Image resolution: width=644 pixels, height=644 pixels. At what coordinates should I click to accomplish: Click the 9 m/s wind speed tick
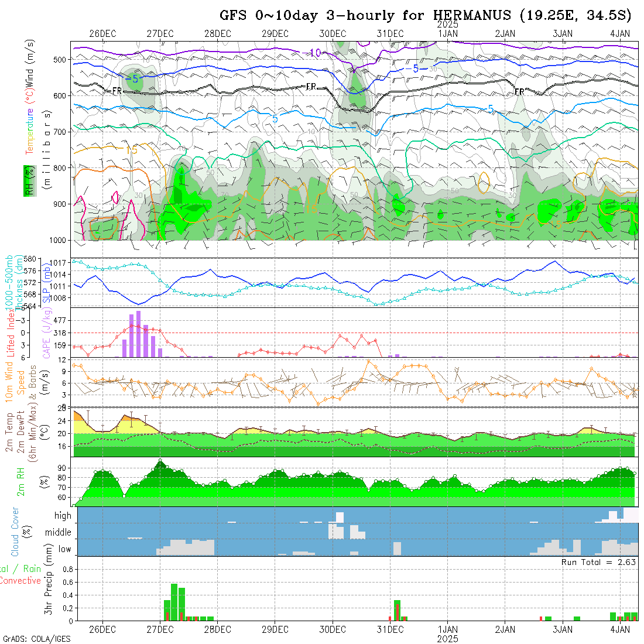point(64,371)
